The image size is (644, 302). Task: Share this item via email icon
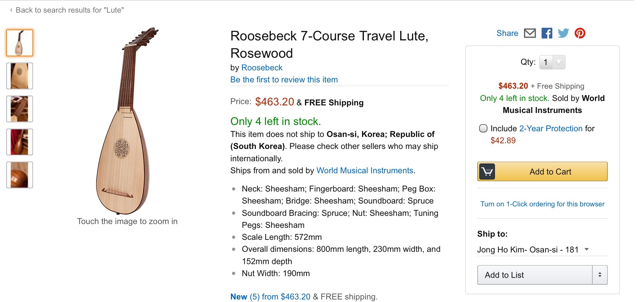tap(530, 33)
